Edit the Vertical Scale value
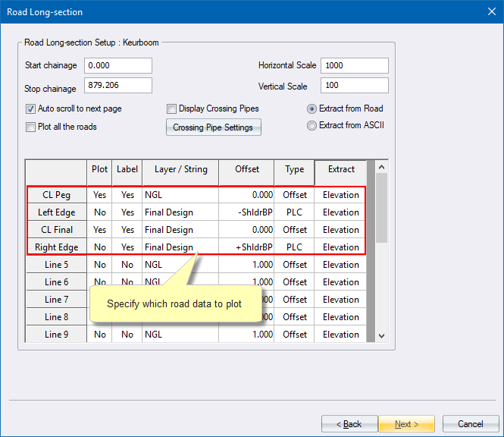504x437 pixels. coord(354,85)
